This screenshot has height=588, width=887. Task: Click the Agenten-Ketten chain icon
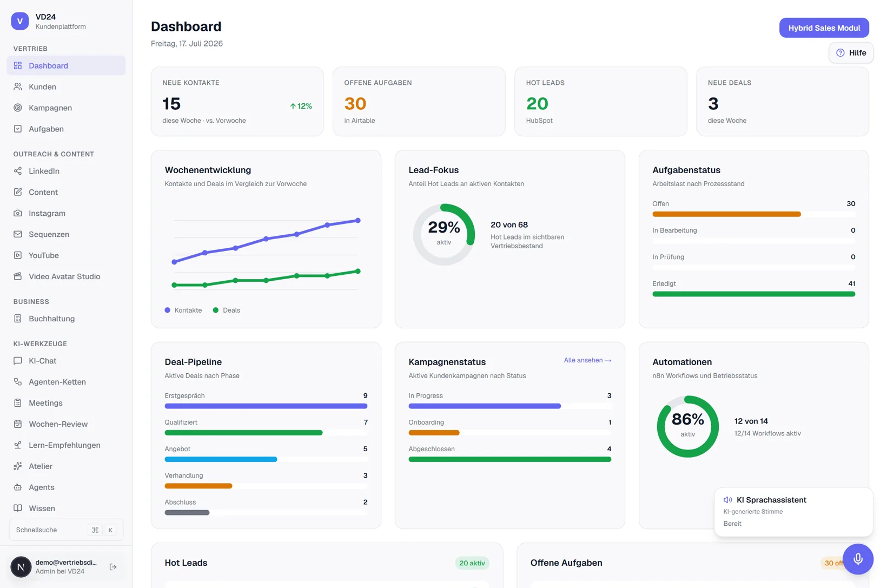point(18,382)
